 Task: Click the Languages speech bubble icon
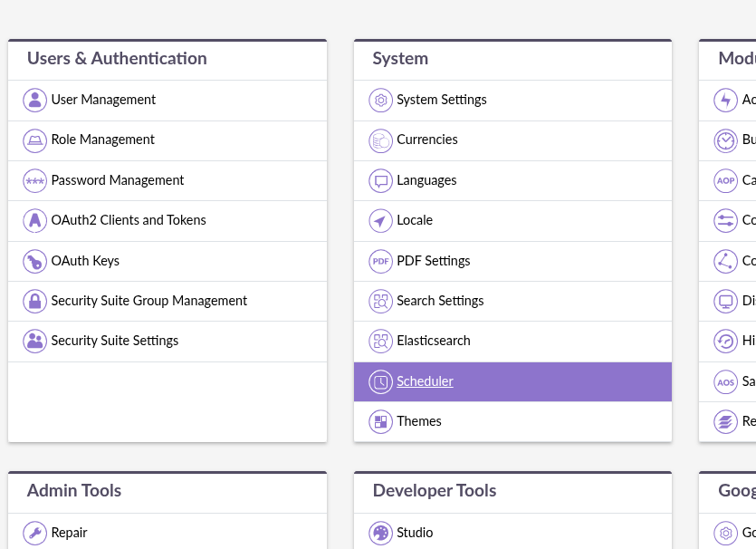point(380,181)
